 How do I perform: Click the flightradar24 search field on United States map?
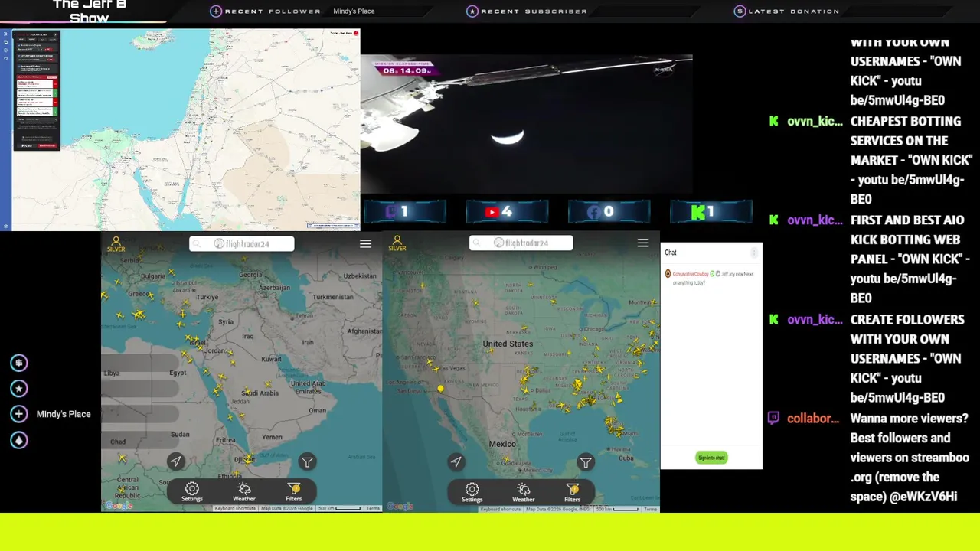click(x=521, y=243)
